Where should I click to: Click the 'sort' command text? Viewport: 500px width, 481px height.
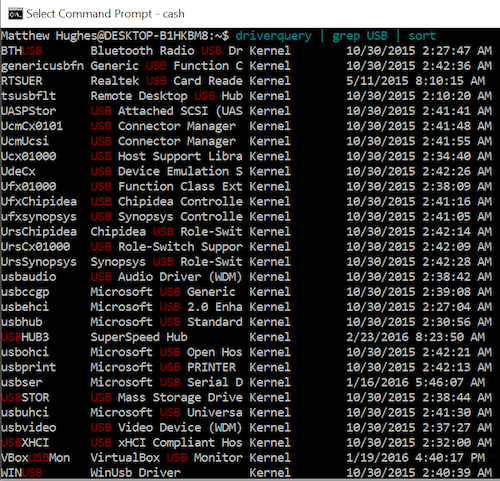pyautogui.click(x=422, y=36)
